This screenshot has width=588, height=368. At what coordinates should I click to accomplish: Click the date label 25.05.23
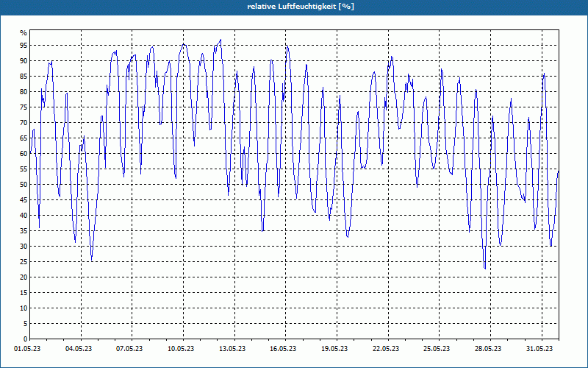tap(437, 349)
